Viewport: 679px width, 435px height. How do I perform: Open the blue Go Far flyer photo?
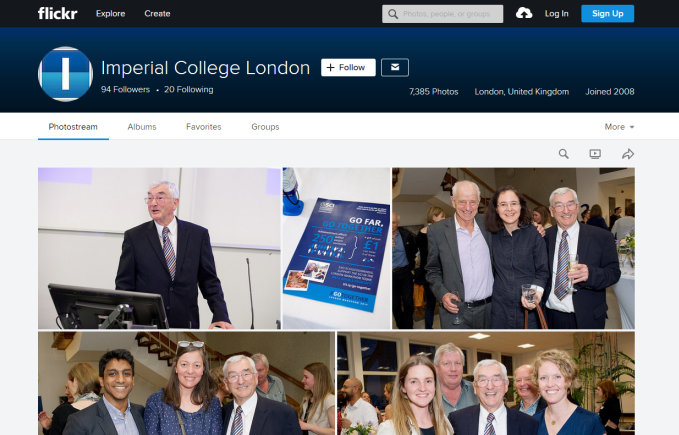pos(335,248)
